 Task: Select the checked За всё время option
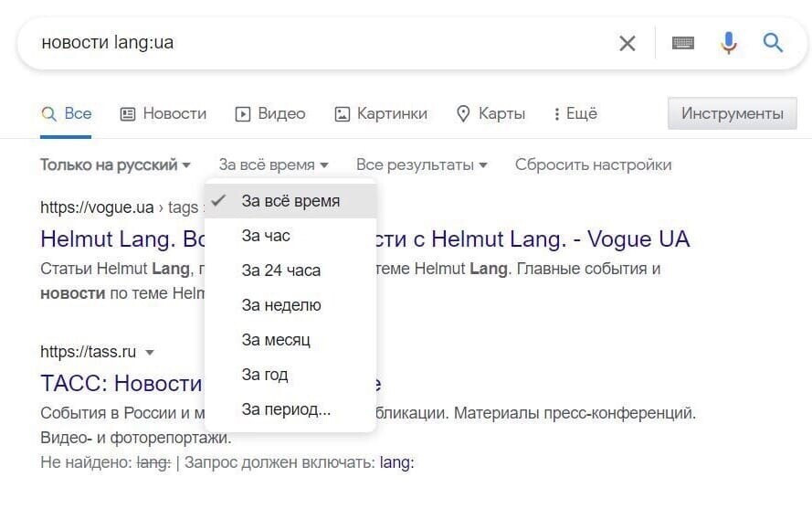(290, 201)
